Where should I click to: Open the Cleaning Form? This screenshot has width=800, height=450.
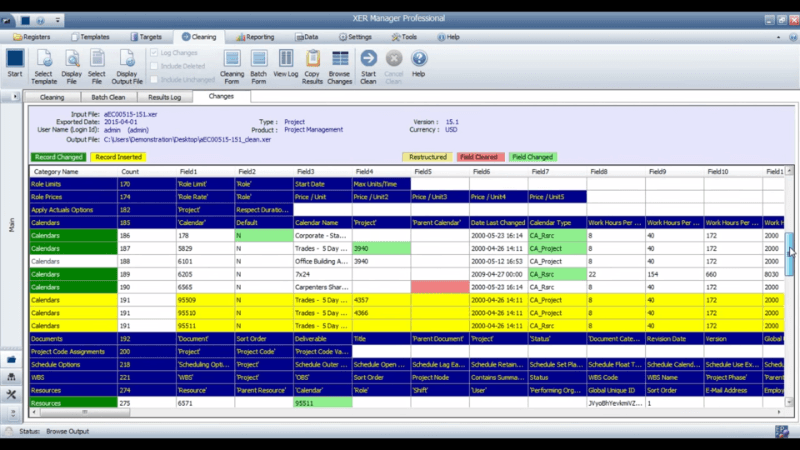232,67
